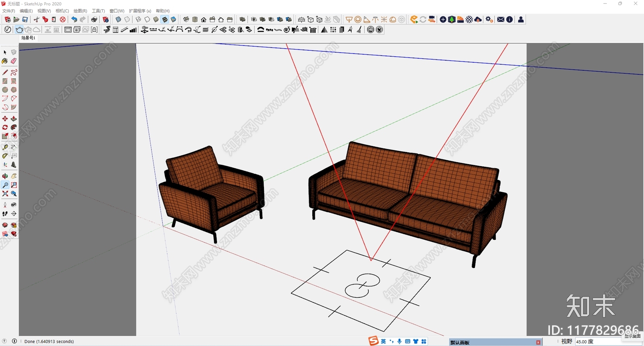Toggle Back Edges style

coord(127,19)
